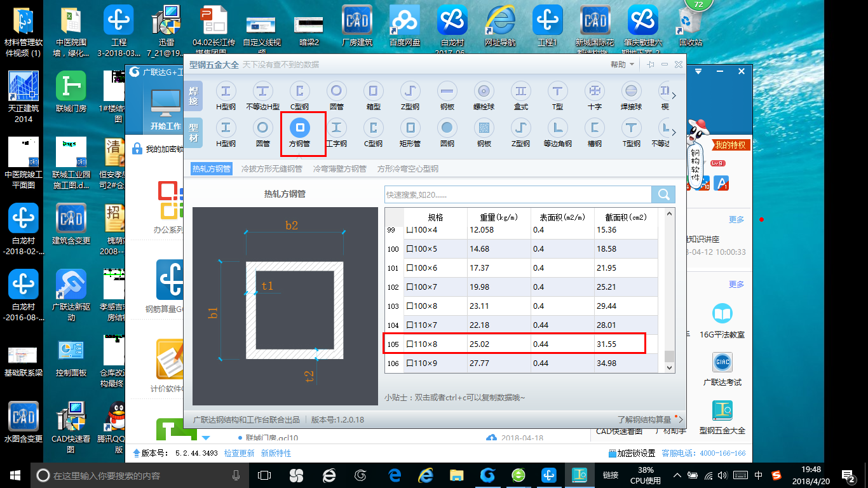Screen dimensions: 868x488
Task: Select 圆钢 profile icon
Action: (447, 133)
